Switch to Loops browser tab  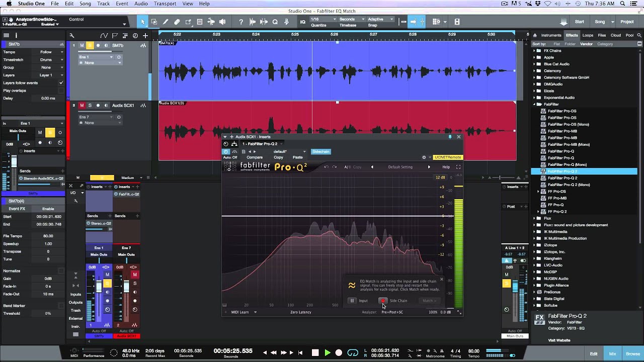[588, 35]
